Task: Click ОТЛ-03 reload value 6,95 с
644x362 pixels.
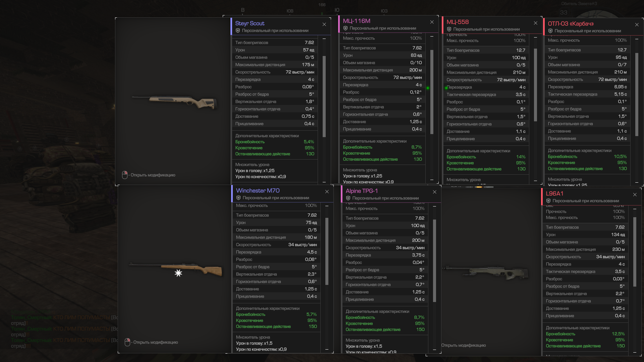Action: tap(621, 87)
